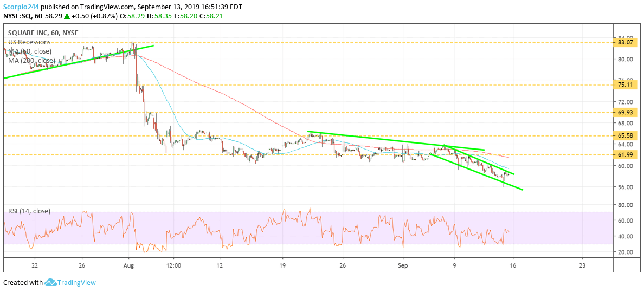Select the 75.11 price level label
This screenshot has width=644, height=292.
(x=626, y=85)
